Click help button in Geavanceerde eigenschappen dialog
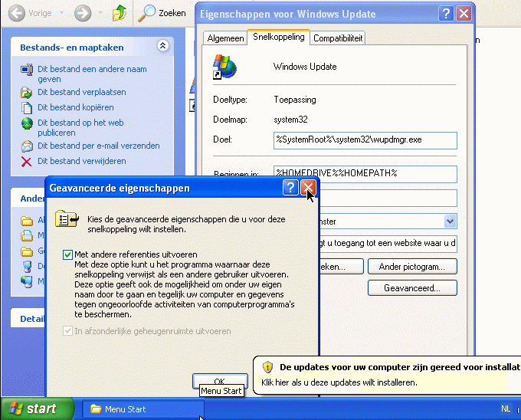This screenshot has width=521, height=420. 290,188
